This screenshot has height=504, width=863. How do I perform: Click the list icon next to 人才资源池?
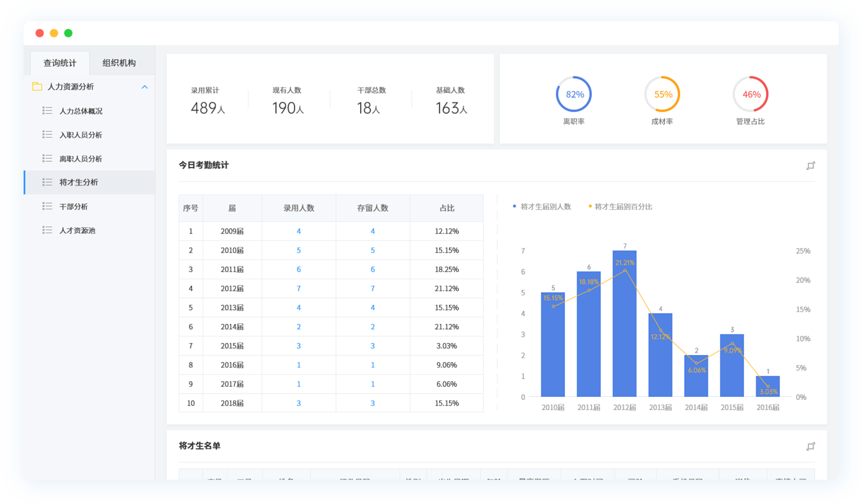tap(47, 230)
